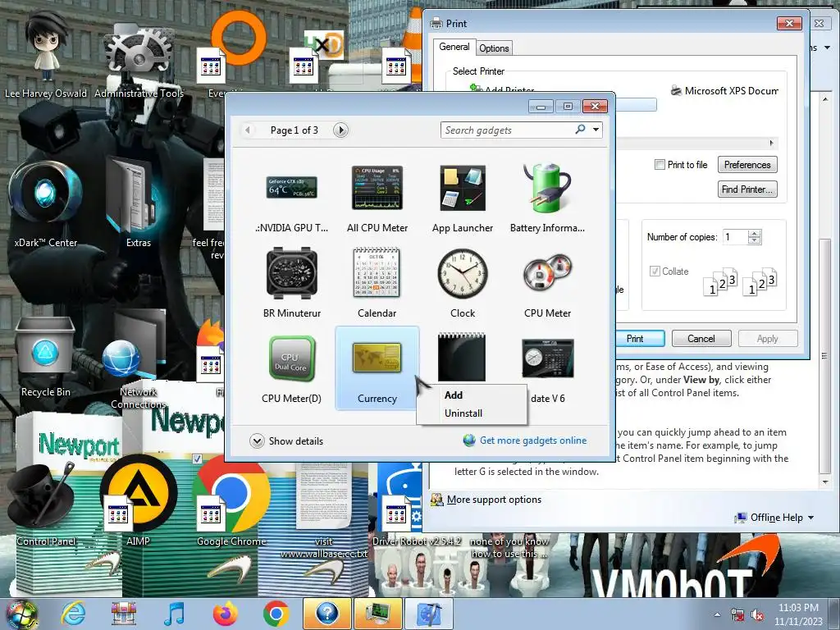Switch to Help window taskbar button

click(x=326, y=614)
